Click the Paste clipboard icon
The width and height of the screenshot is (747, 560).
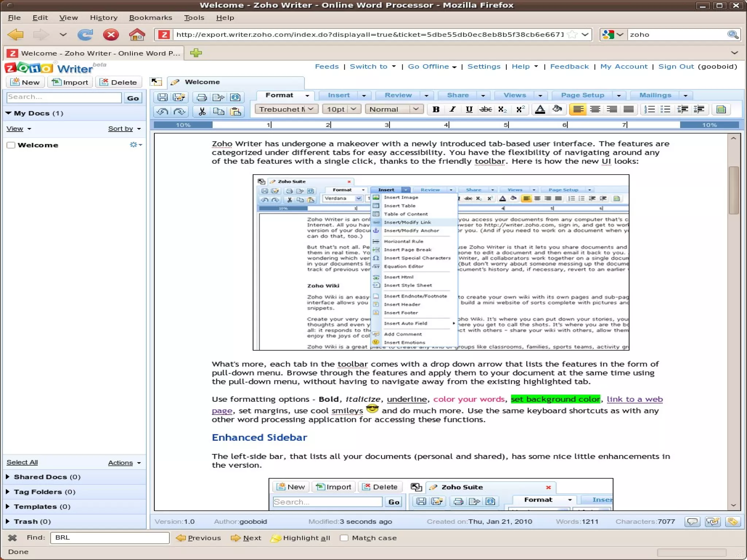(236, 112)
